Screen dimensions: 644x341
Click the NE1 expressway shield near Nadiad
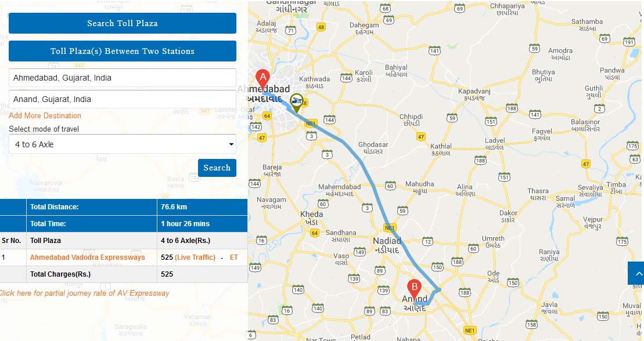[389, 228]
